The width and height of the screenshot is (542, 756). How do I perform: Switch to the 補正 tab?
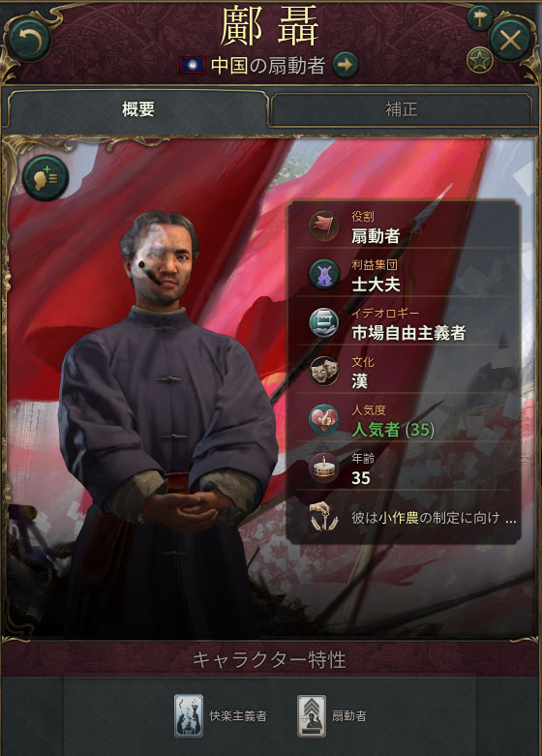coord(402,109)
